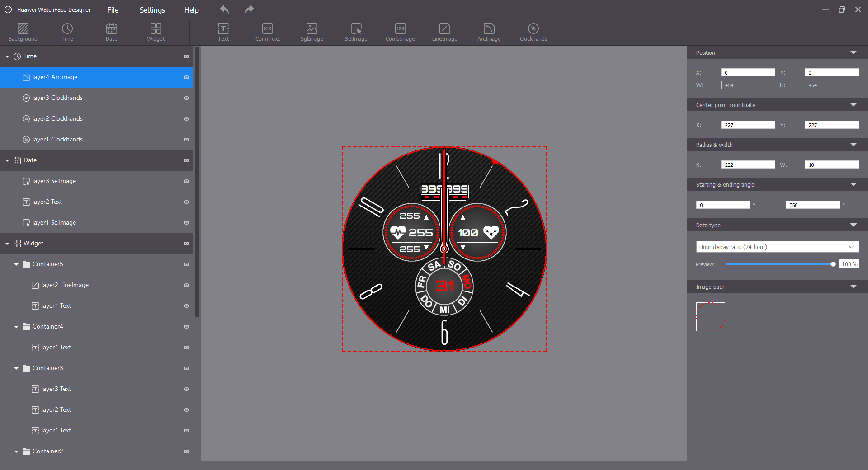Collapse Container5 folder
The image size is (868, 470).
click(x=16, y=264)
